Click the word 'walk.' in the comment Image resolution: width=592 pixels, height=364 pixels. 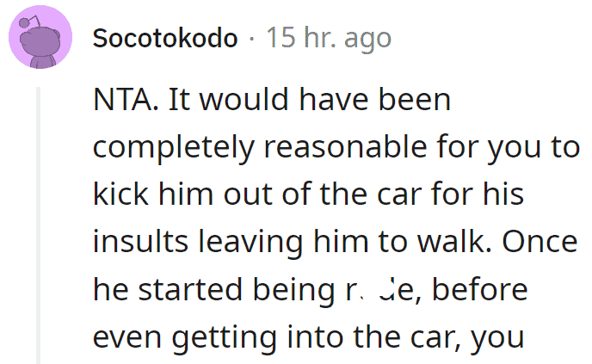pyautogui.click(x=454, y=242)
